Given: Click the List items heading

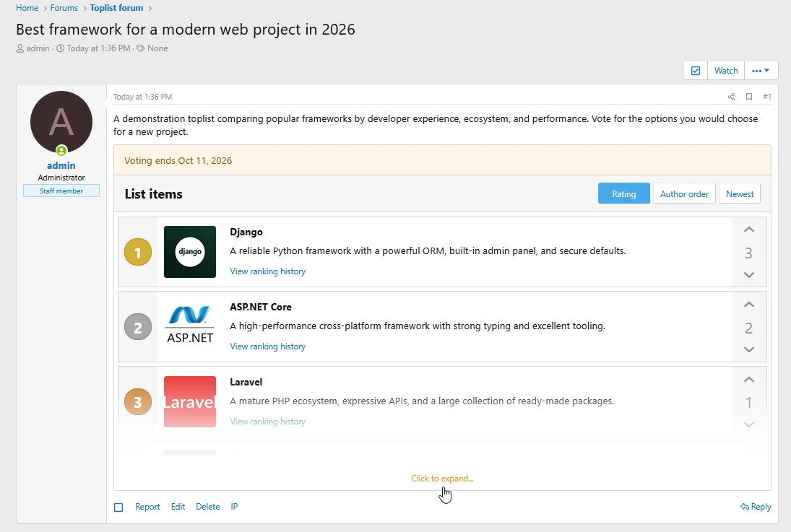Looking at the screenshot, I should click(x=153, y=194).
